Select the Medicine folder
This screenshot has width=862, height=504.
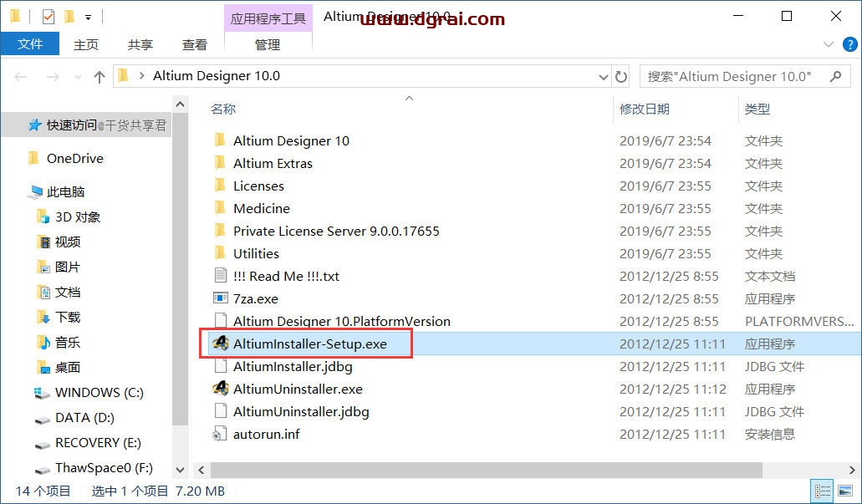coord(261,209)
